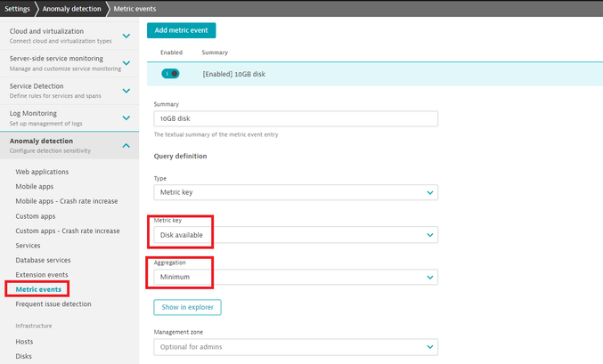Open the Type dropdown
The image size is (603, 364).
296,192
